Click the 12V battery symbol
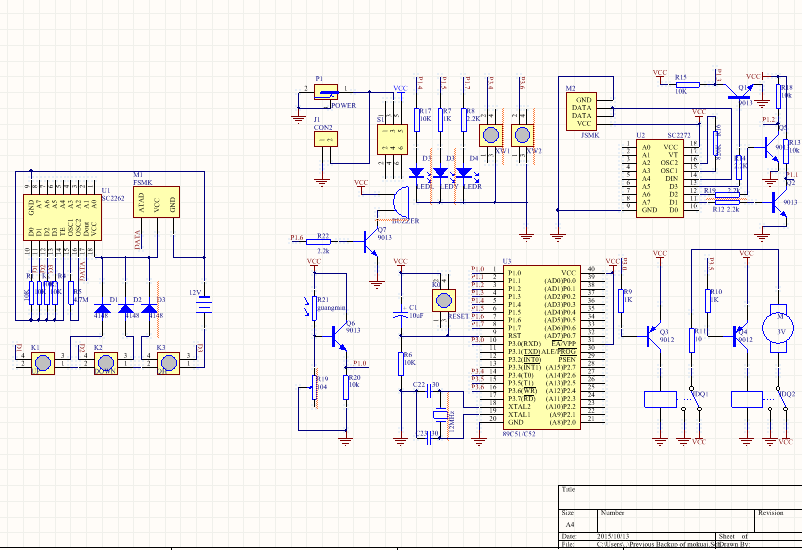The height and width of the screenshot is (550, 802). coord(204,305)
